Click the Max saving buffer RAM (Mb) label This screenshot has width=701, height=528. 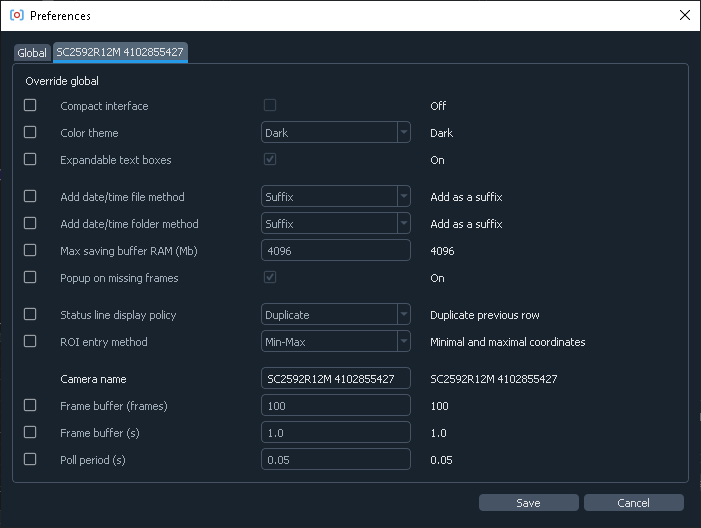(129, 251)
